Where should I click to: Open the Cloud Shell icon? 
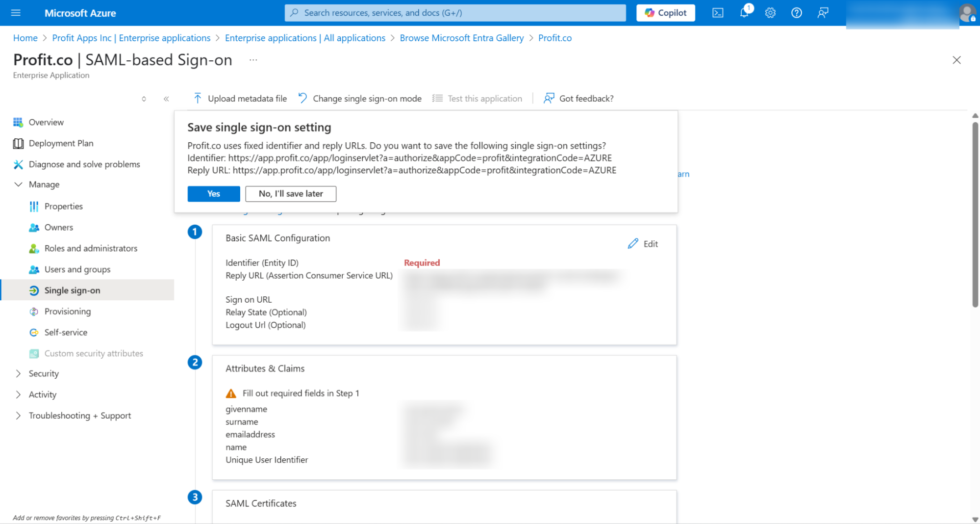(x=718, y=13)
